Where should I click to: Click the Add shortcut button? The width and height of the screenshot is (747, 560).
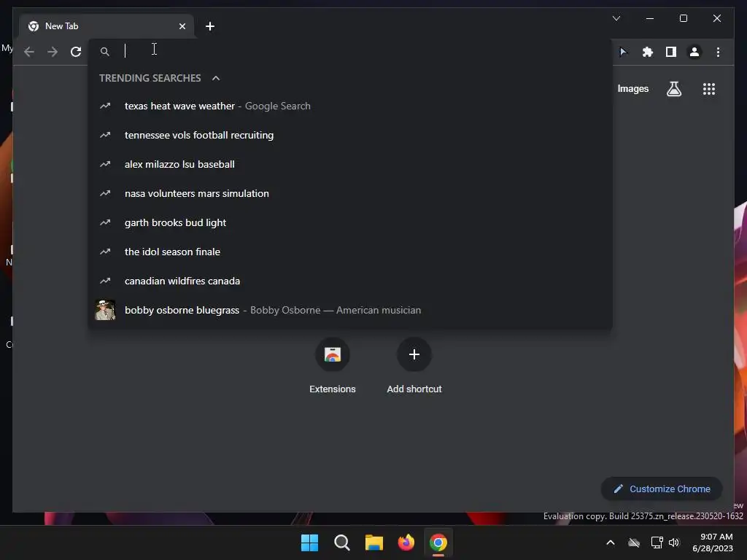point(414,365)
